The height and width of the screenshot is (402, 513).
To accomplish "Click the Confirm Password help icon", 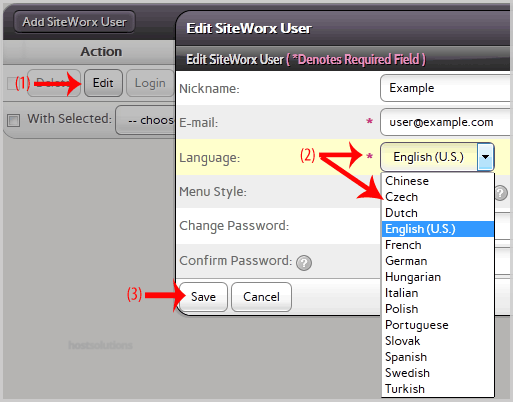I will pos(304,263).
